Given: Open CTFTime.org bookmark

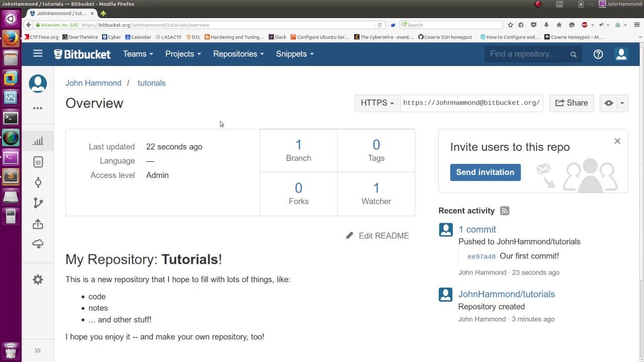Looking at the screenshot, I should tap(41, 37).
